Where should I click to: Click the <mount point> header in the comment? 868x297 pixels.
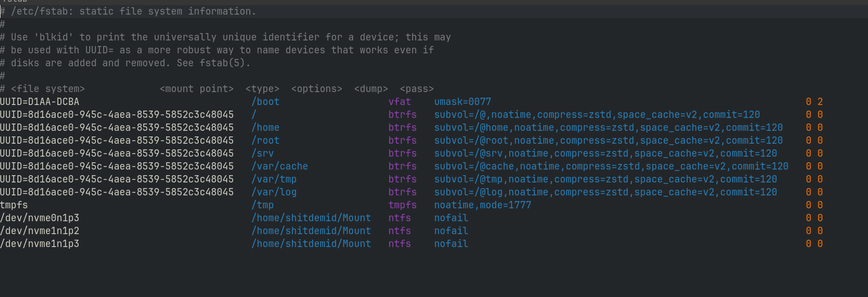[197, 89]
